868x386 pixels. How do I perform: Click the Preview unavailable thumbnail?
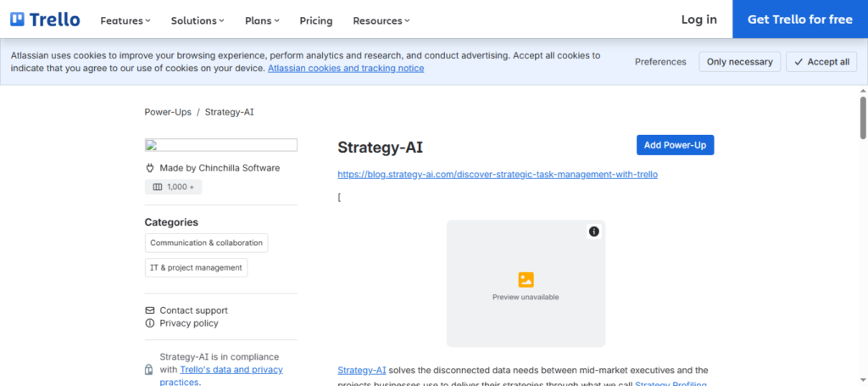(526, 283)
